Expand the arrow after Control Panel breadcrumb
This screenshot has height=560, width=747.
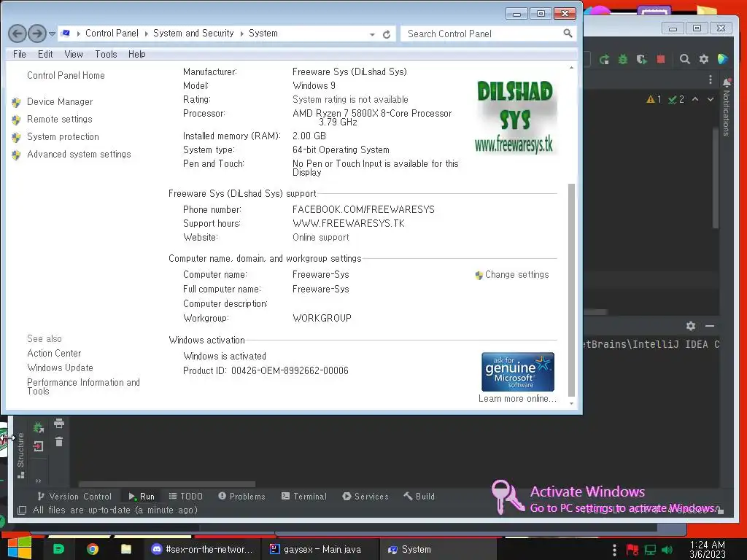[146, 34]
